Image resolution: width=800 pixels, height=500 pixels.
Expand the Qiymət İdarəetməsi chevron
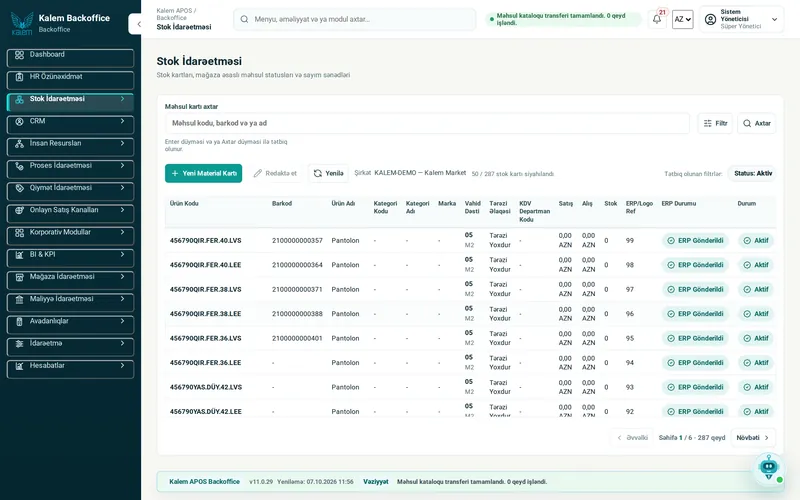point(122,188)
